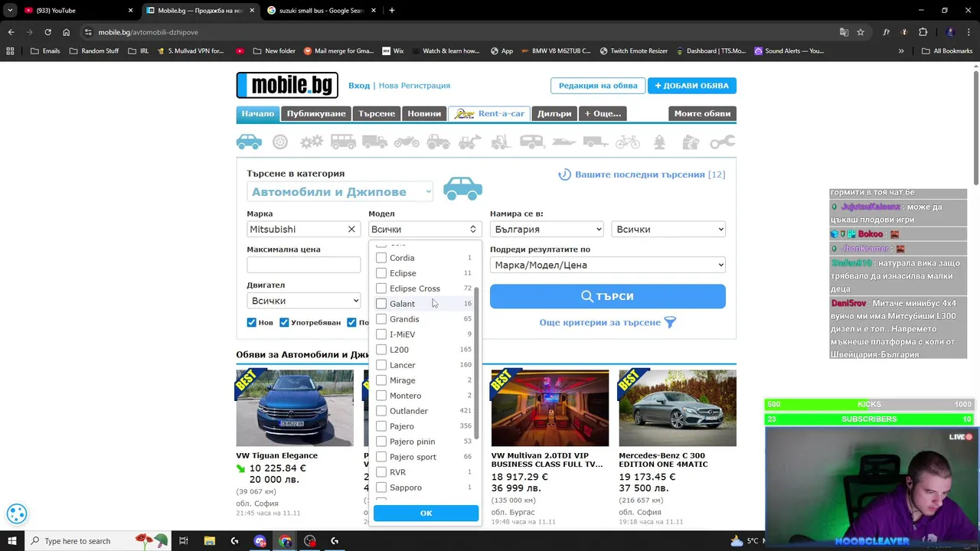Screen dimensions: 980x551
Task: Open the region Всички dropdown beside България
Action: point(668,229)
